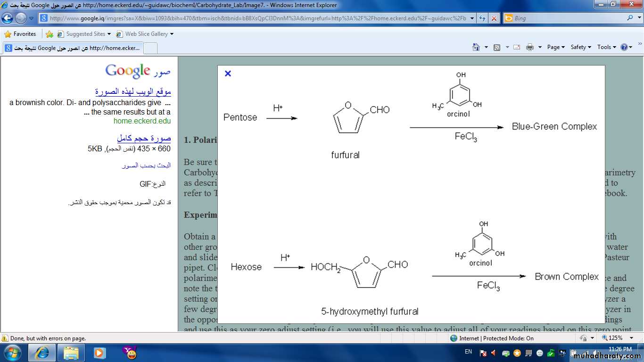Launch Windows Media Player from taskbar
644x362 pixels.
click(x=99, y=353)
